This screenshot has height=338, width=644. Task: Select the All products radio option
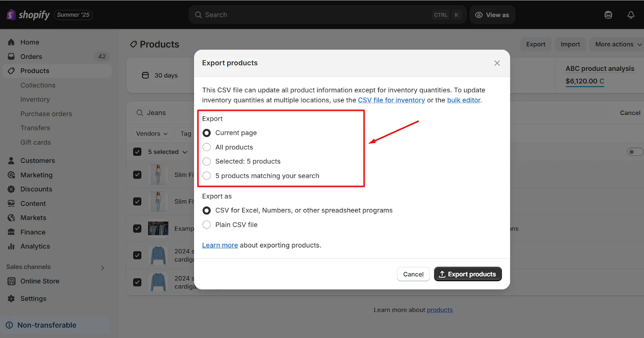[x=206, y=147]
